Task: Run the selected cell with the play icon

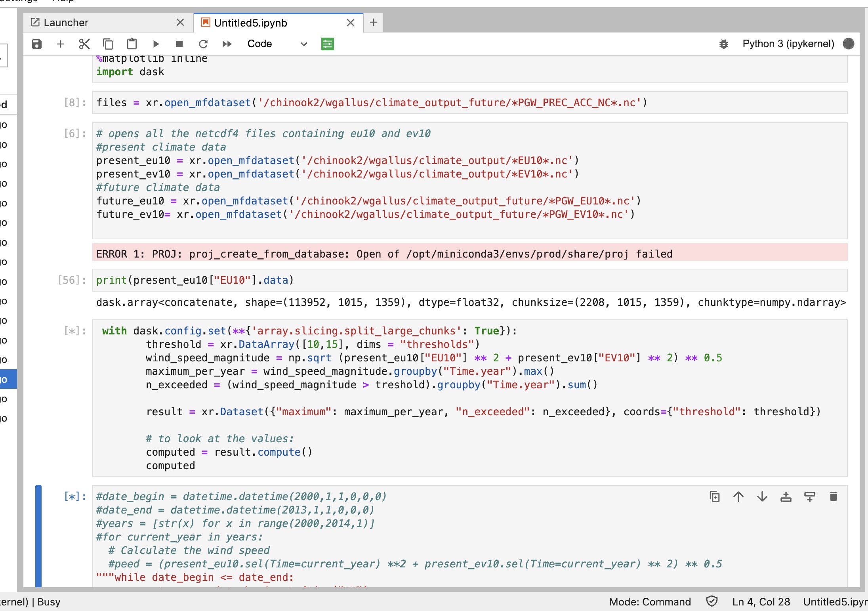Action: (156, 44)
